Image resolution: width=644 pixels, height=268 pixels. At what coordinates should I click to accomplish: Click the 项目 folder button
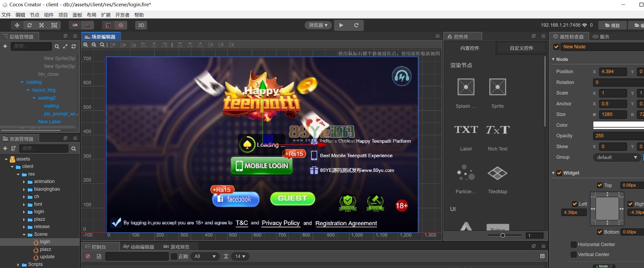point(612,25)
